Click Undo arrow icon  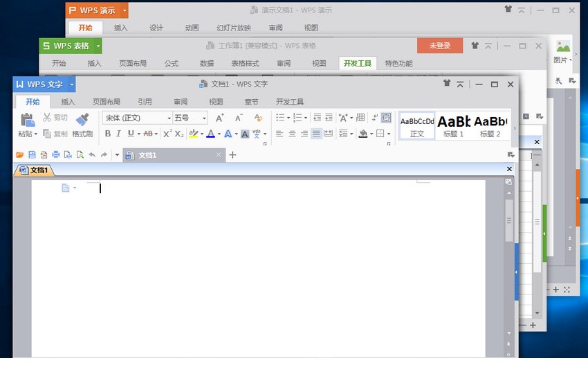(x=92, y=154)
